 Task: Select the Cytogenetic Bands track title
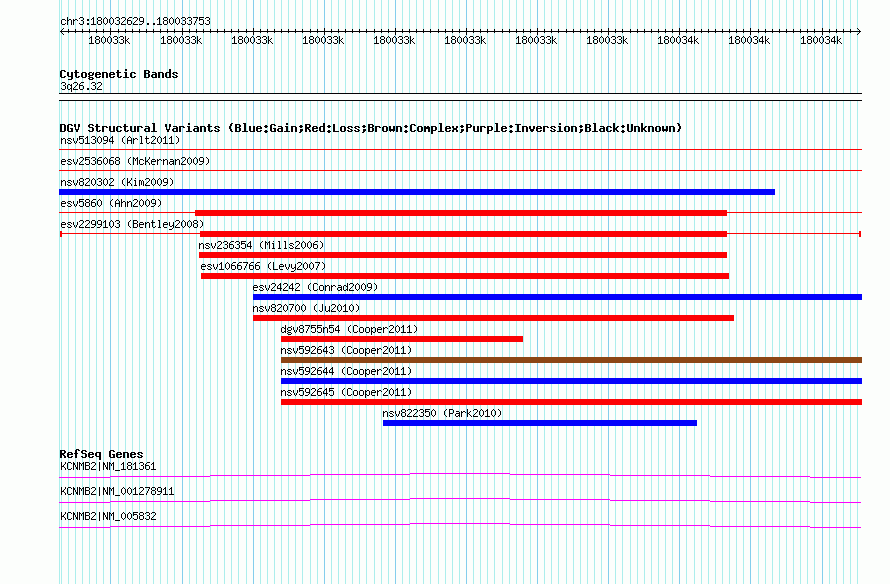click(119, 74)
